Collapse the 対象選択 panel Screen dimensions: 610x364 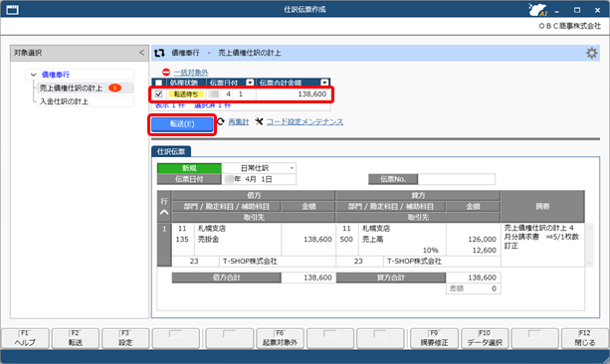point(141,53)
